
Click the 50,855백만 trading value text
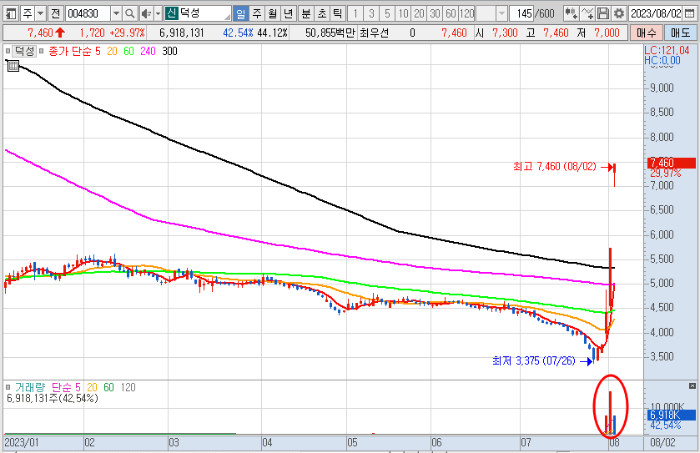[x=331, y=33]
